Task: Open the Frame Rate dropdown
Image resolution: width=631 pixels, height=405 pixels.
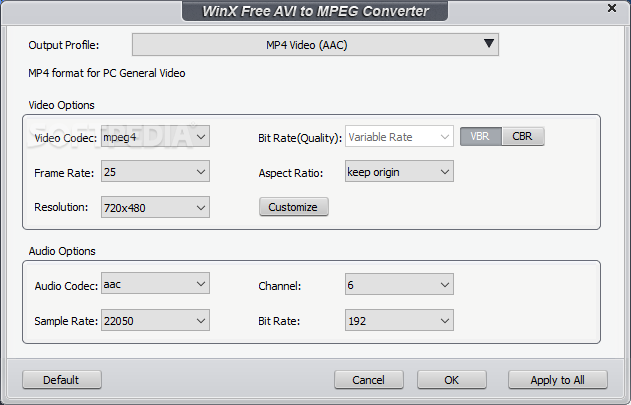Action: tap(155, 172)
